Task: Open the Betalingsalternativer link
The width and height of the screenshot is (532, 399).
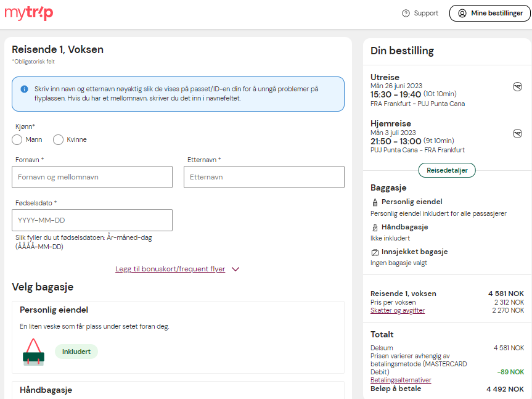Action: click(401, 380)
